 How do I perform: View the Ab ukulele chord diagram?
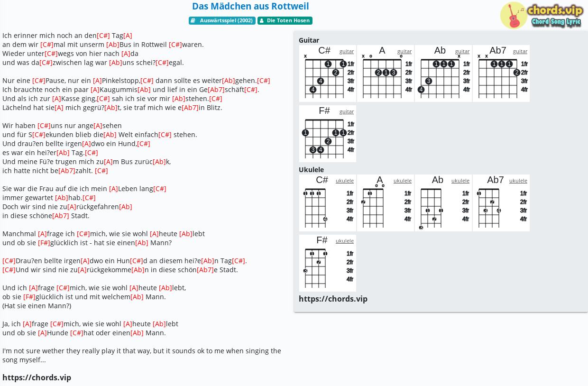pyautogui.click(x=443, y=203)
